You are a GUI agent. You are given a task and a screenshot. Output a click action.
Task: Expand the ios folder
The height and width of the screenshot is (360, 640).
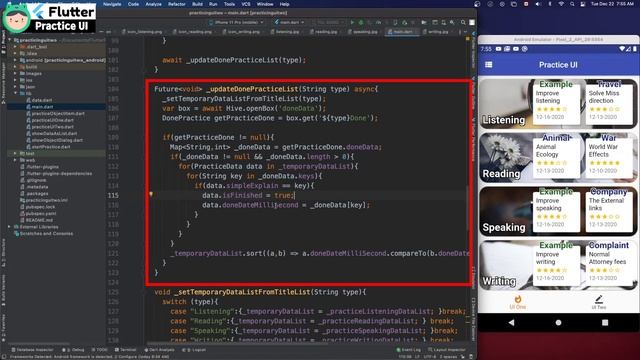16,80
